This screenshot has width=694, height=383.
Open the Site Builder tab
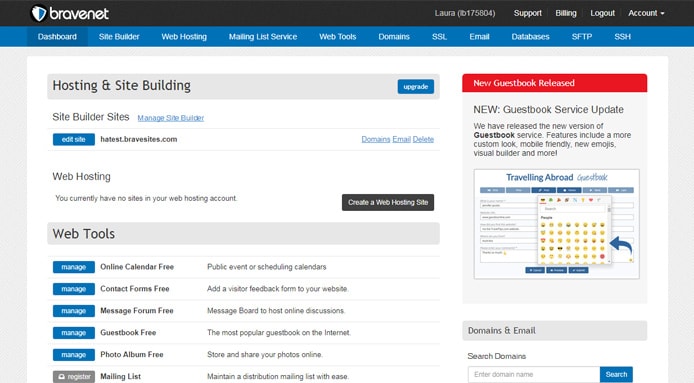[119, 37]
